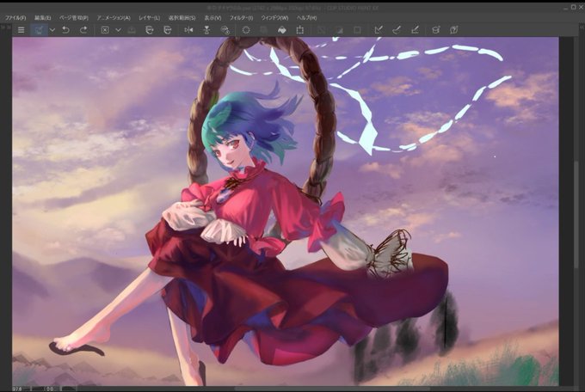Expand the dropdown arrow next to Clear icon
The height and width of the screenshot is (392, 585).
[x=118, y=30]
